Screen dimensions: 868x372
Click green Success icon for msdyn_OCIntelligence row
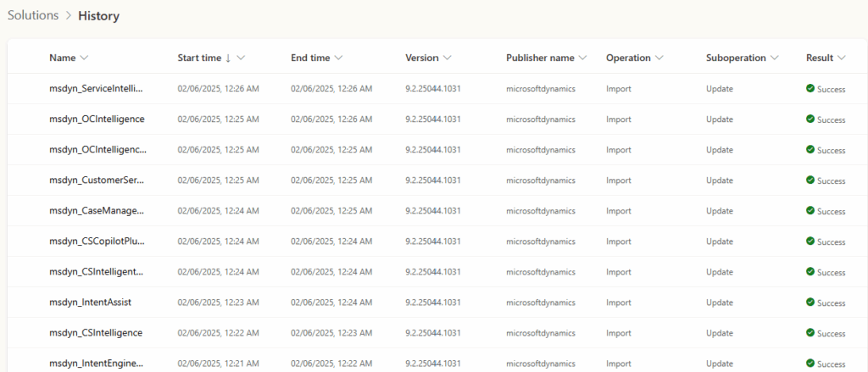pos(810,119)
